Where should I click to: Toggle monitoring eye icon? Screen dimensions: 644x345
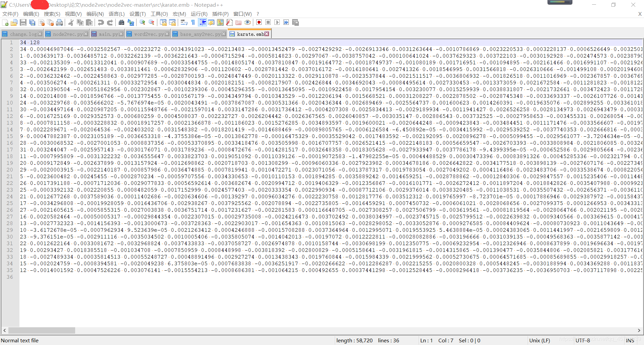click(248, 22)
